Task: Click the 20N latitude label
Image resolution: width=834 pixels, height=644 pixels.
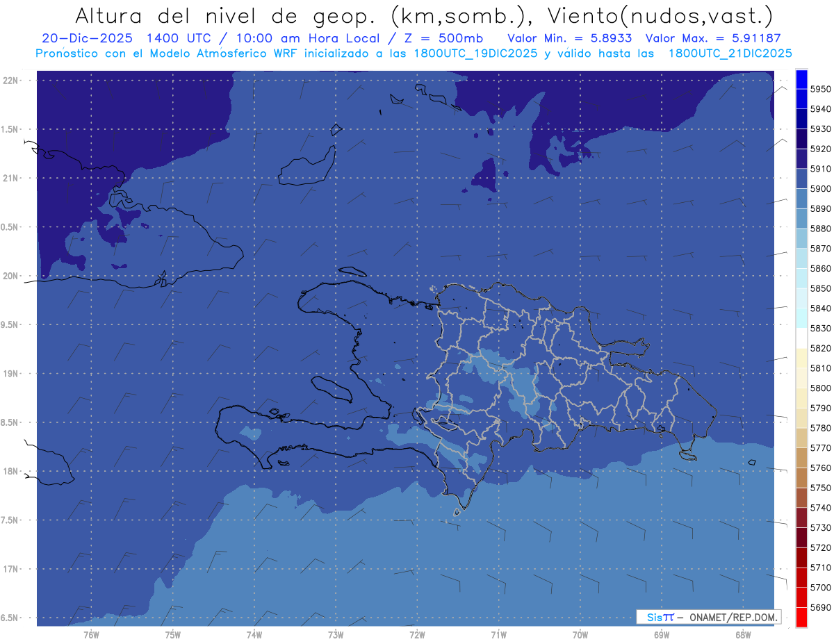Action: [10, 276]
